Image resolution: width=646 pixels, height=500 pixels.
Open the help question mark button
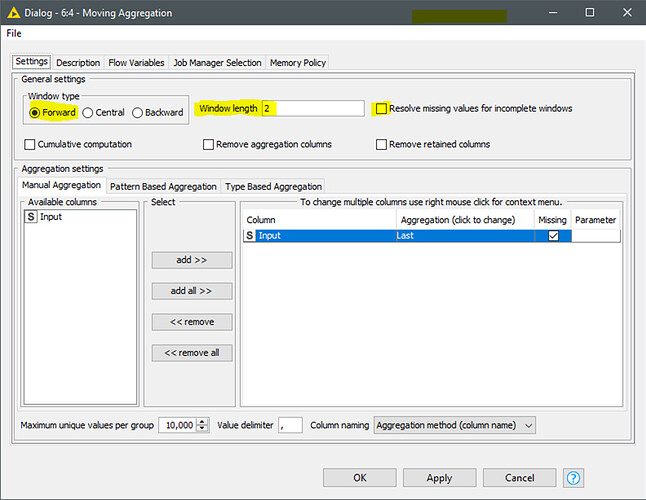pos(573,478)
